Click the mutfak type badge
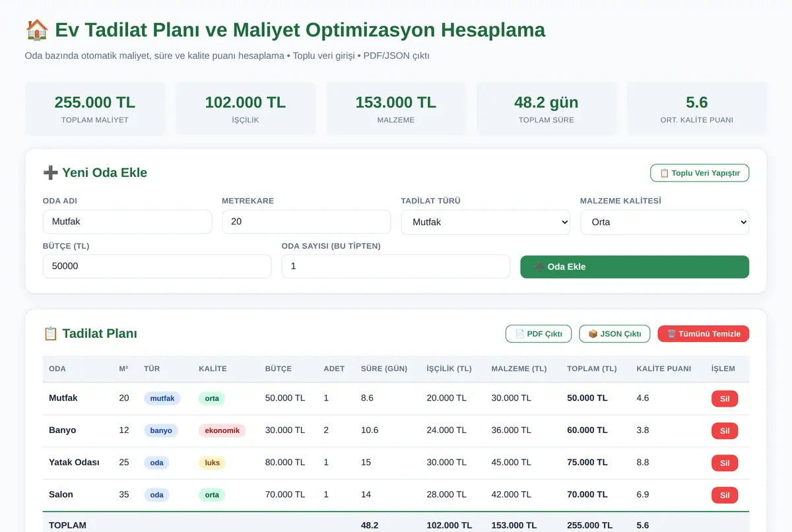 click(x=162, y=399)
